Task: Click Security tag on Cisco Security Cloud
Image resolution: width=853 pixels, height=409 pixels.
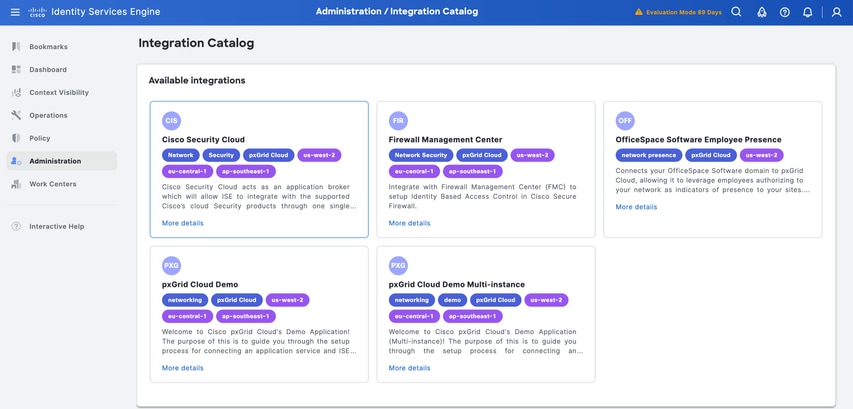Action: [221, 155]
